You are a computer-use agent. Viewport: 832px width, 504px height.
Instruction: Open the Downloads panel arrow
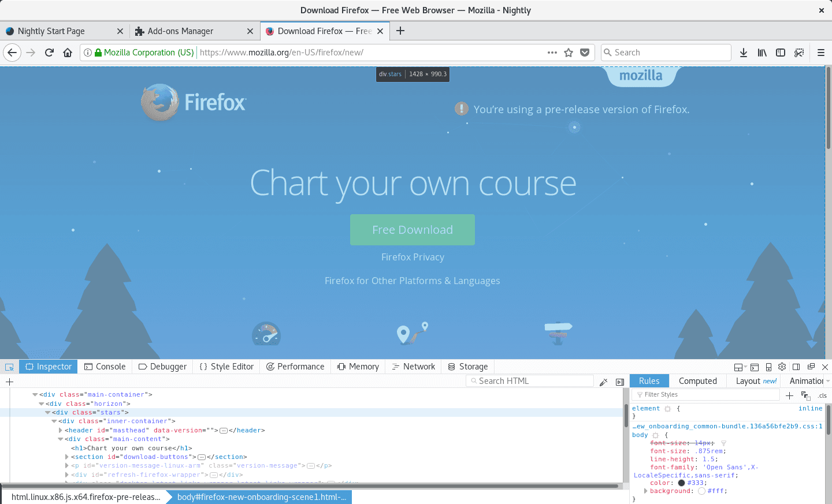tap(744, 53)
